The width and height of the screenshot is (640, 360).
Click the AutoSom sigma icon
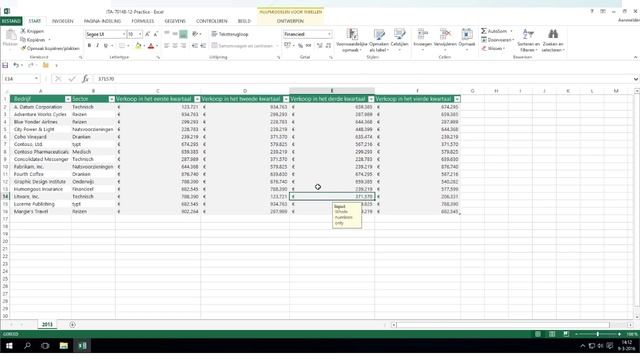click(x=484, y=31)
